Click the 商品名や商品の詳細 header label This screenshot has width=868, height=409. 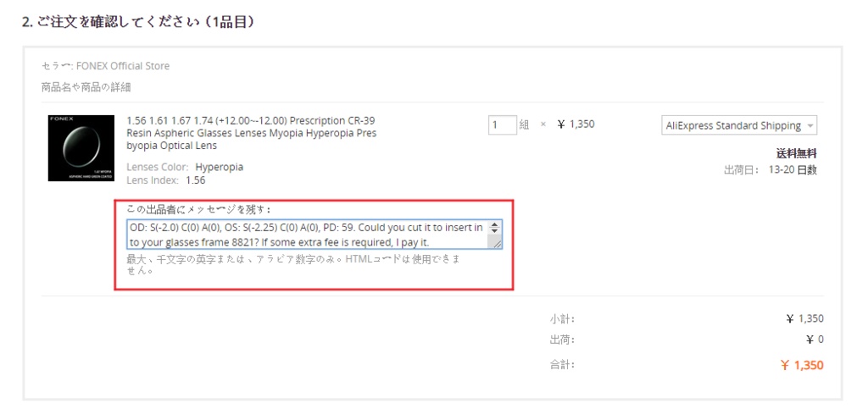coord(86,87)
